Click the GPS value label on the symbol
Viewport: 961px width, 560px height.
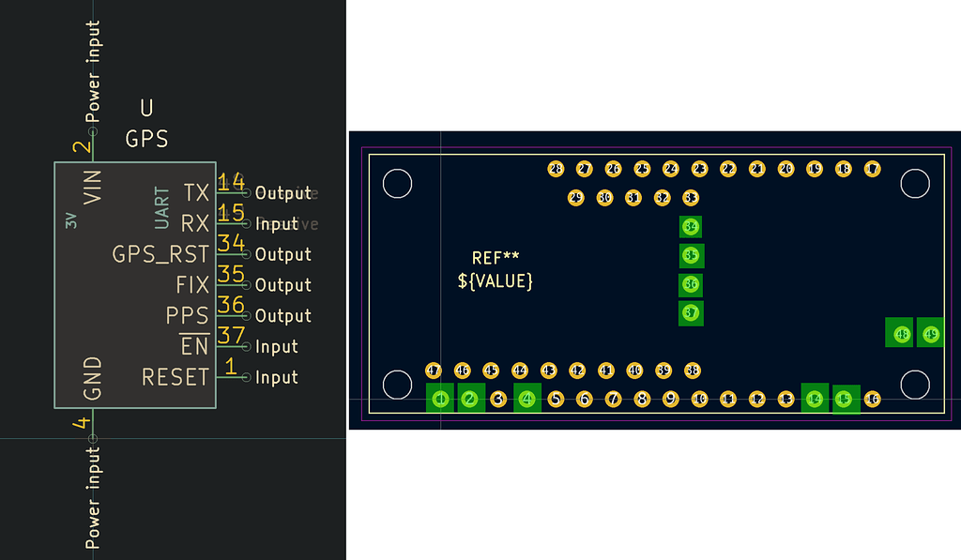(x=147, y=139)
